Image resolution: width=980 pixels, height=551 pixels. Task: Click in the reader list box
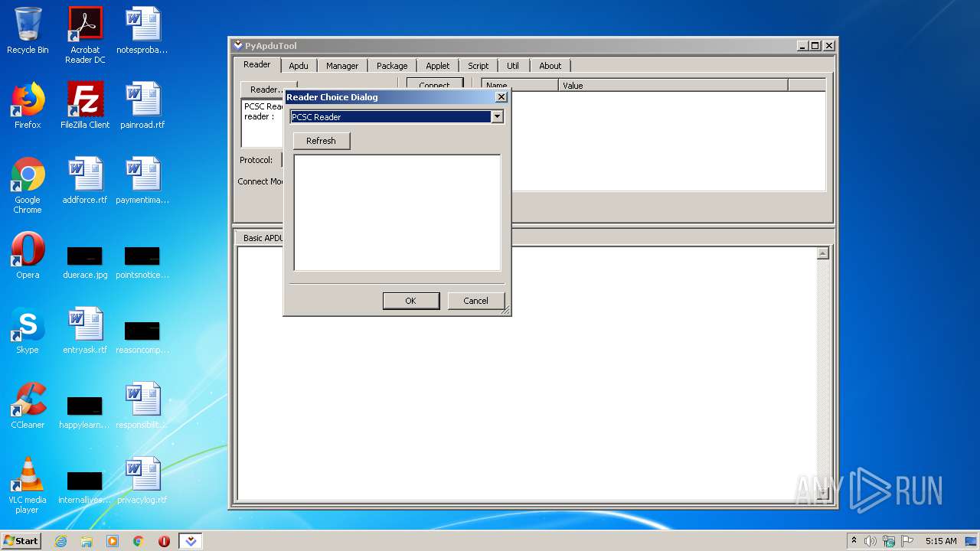point(397,213)
